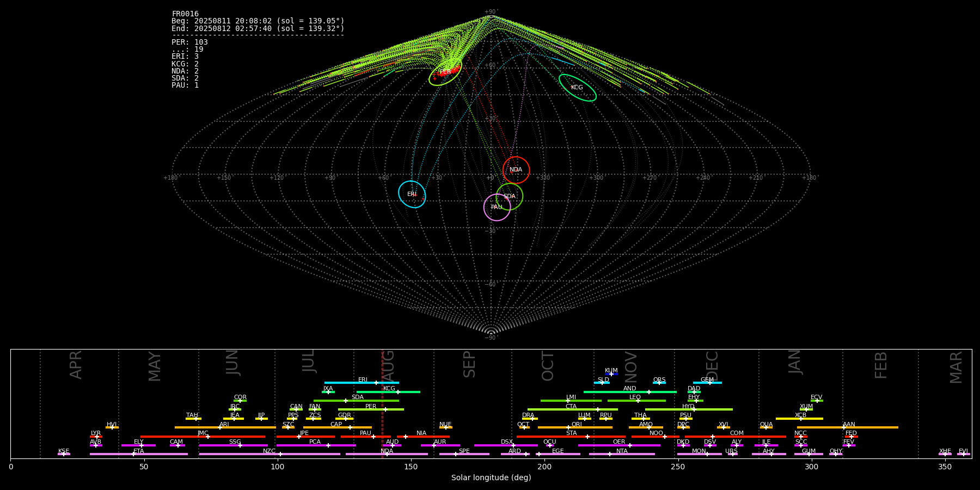This screenshot has height=490, width=980.
Task: Click the PER activity bar in timeline
Action: [x=371, y=409]
